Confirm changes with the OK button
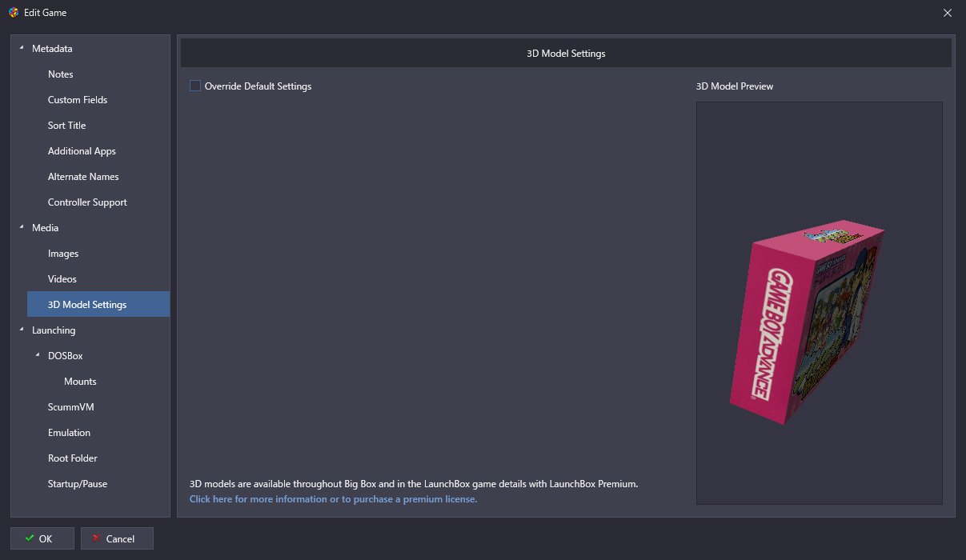 (x=42, y=538)
